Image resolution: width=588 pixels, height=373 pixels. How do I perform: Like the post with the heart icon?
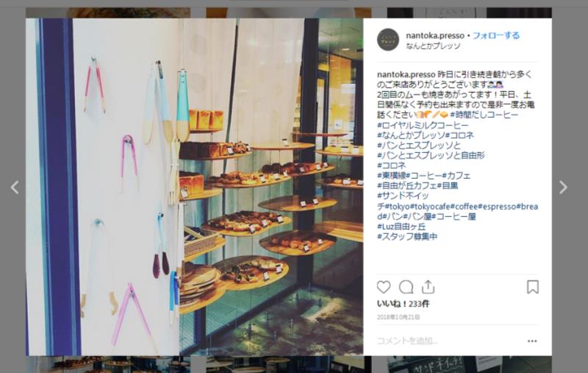click(383, 287)
